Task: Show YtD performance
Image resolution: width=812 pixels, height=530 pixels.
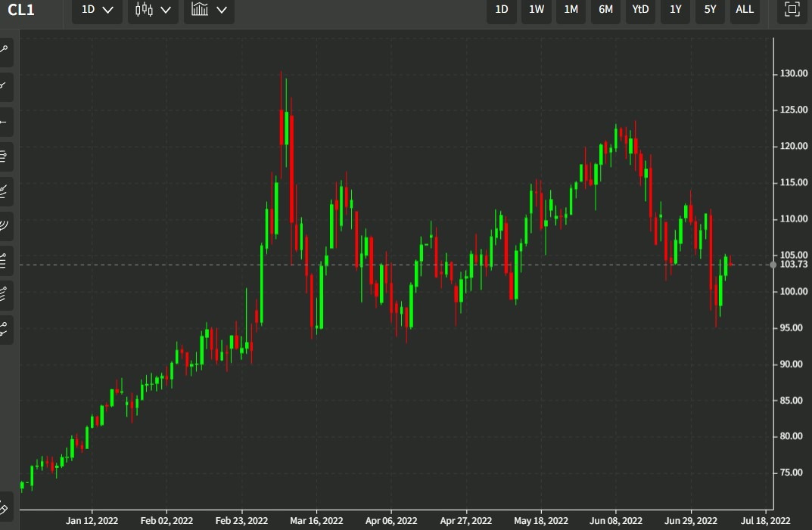Action: coord(639,11)
